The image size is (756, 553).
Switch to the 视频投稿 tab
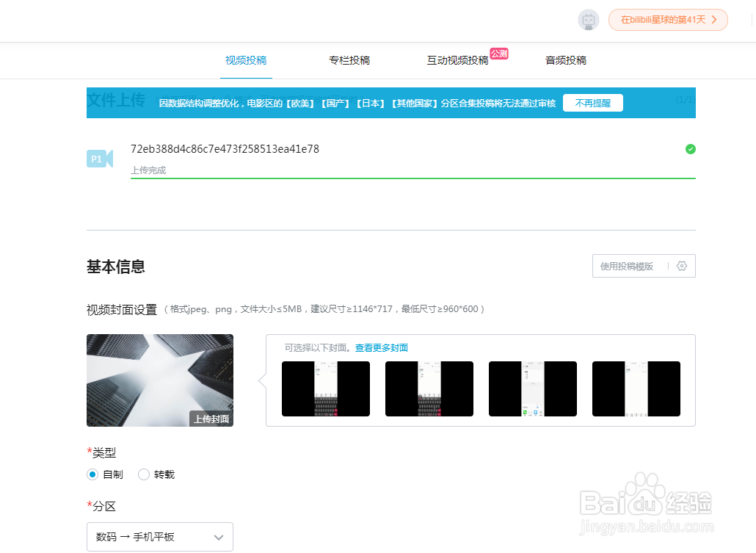(x=246, y=60)
